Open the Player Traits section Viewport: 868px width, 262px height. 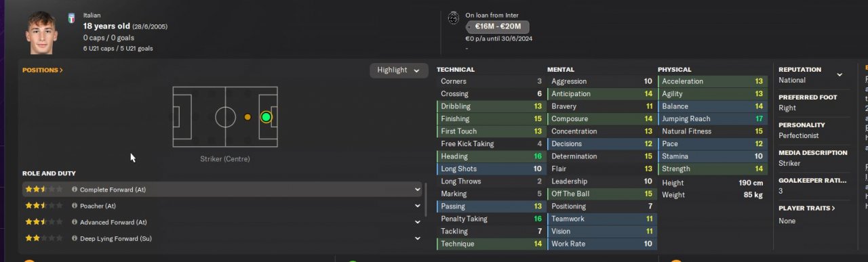806,208
